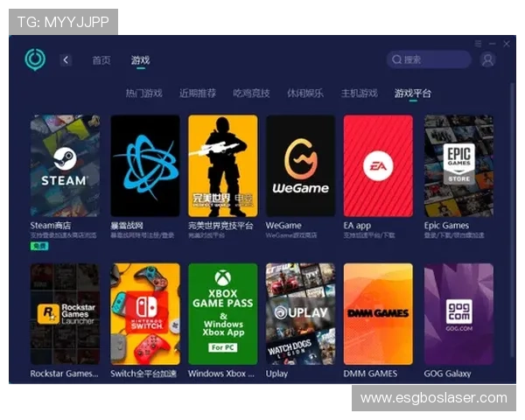Click the Epic Games title text

(x=446, y=226)
